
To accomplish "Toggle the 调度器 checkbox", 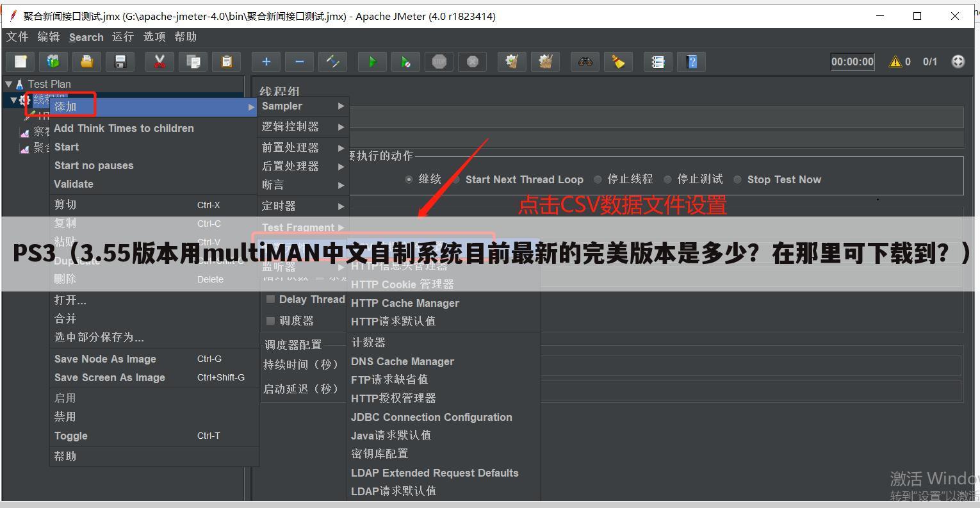I will [x=270, y=320].
